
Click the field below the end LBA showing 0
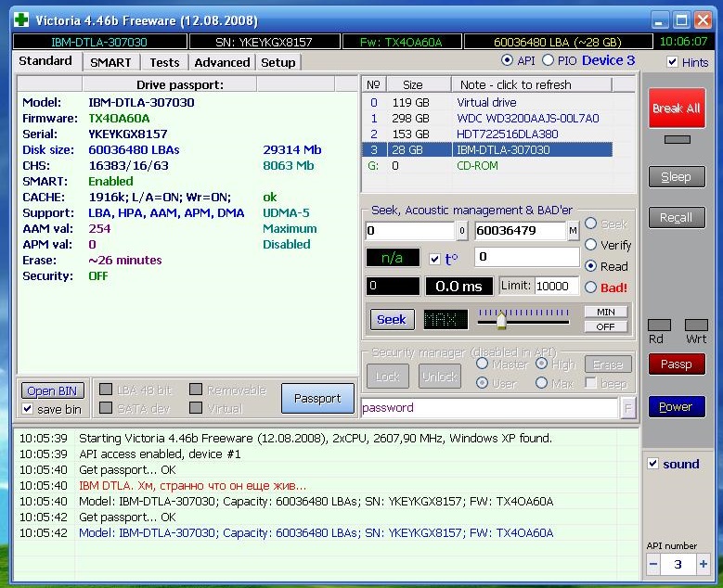pos(527,257)
